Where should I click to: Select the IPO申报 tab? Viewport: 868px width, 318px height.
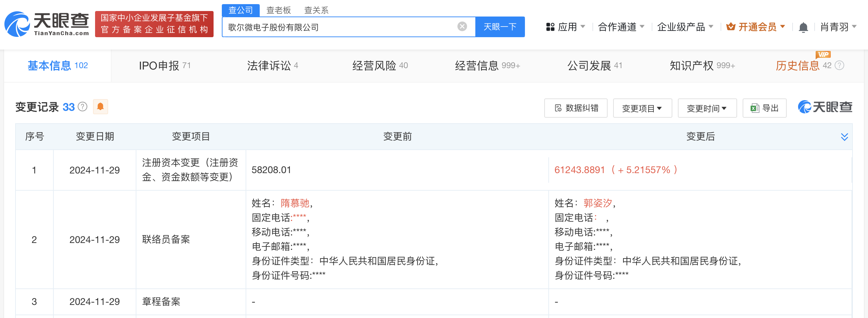coord(165,65)
